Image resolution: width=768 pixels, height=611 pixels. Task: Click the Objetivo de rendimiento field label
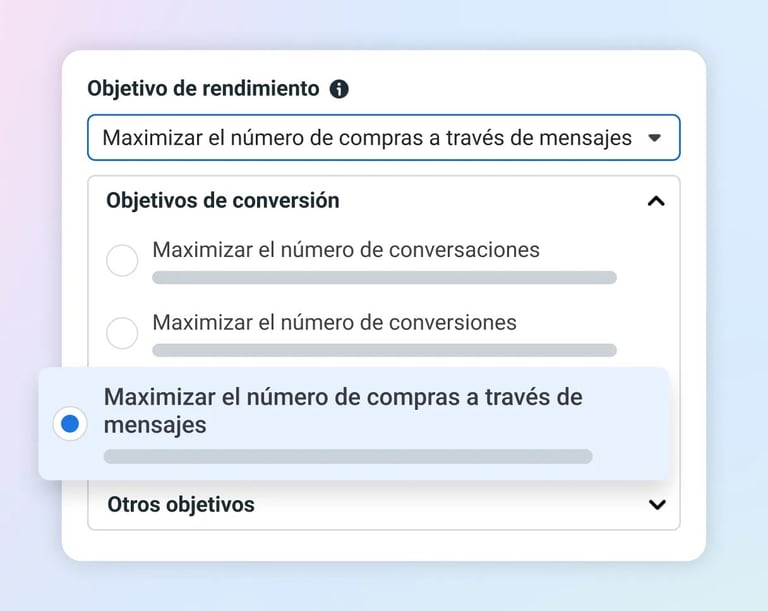click(x=203, y=88)
